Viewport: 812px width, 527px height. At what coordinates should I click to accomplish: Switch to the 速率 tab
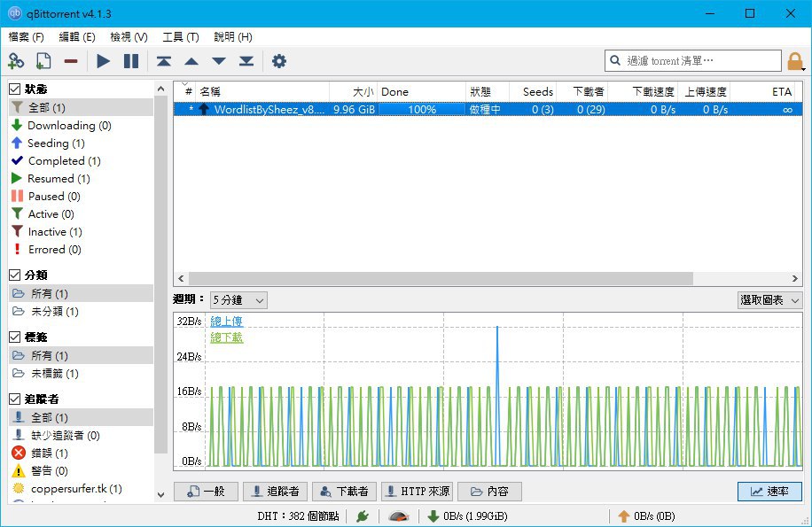coord(769,492)
